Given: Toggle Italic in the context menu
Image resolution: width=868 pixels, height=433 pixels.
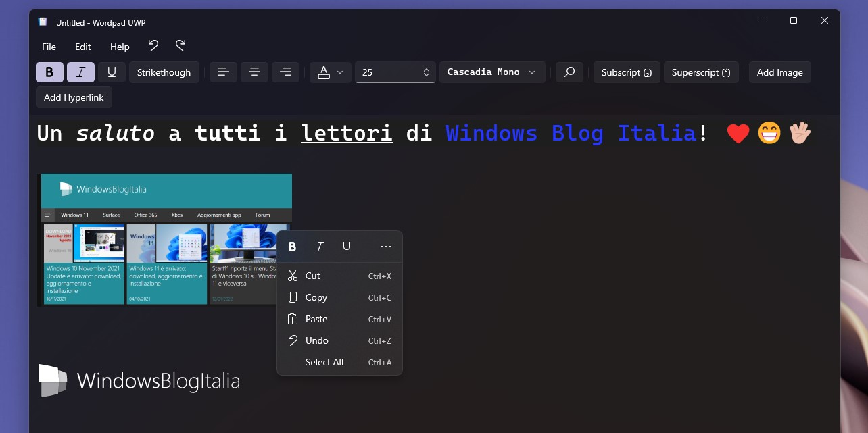Looking at the screenshot, I should pyautogui.click(x=320, y=247).
